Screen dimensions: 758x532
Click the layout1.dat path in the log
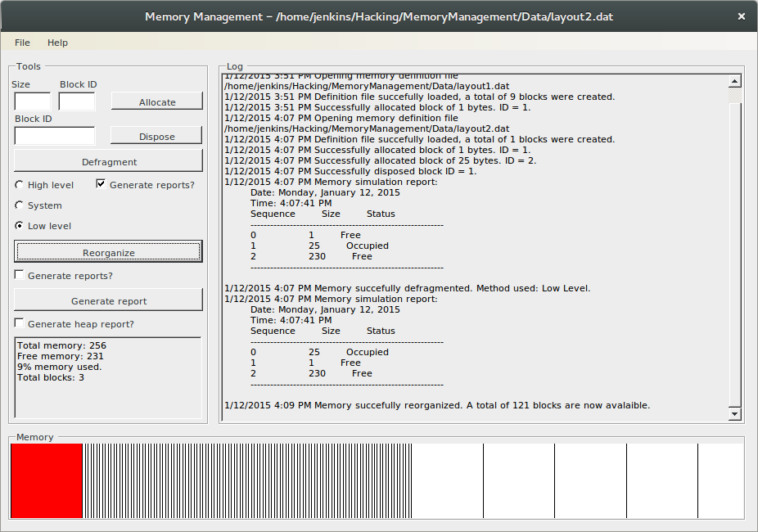pyautogui.click(x=367, y=87)
